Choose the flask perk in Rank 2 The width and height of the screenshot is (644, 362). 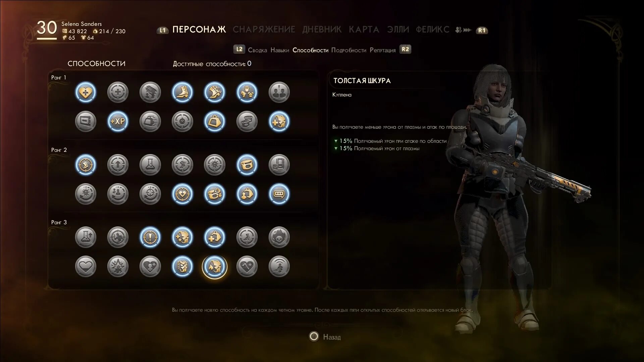150,165
